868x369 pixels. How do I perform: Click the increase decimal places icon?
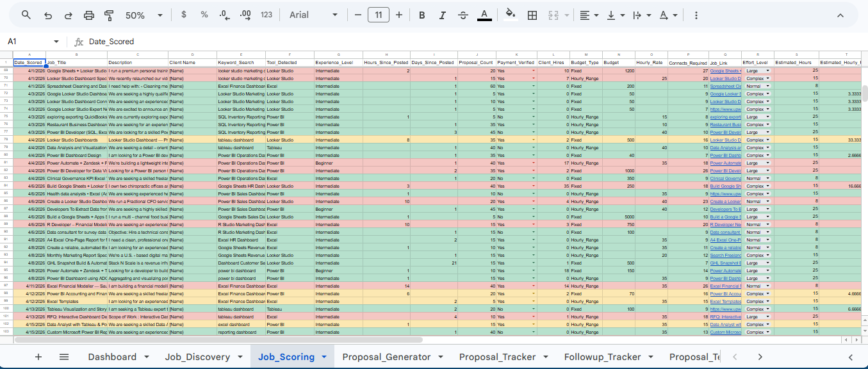click(x=245, y=15)
